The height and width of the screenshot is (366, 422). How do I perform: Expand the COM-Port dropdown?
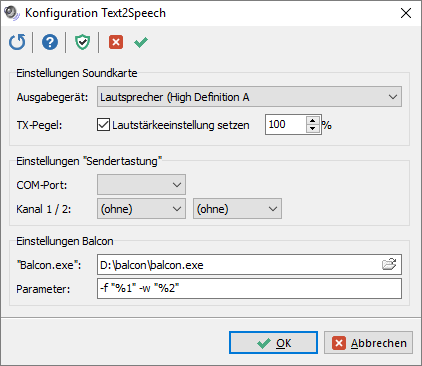[141, 185]
